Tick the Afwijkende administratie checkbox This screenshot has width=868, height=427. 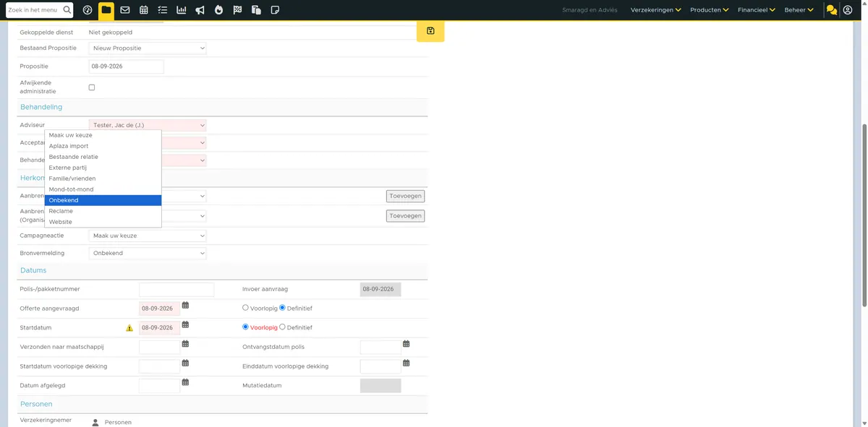[92, 87]
